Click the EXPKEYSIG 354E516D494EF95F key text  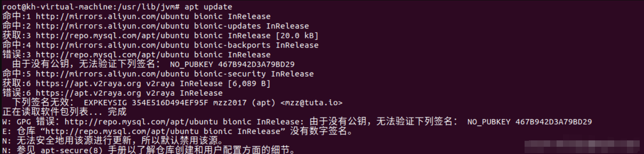pyautogui.click(x=147, y=103)
